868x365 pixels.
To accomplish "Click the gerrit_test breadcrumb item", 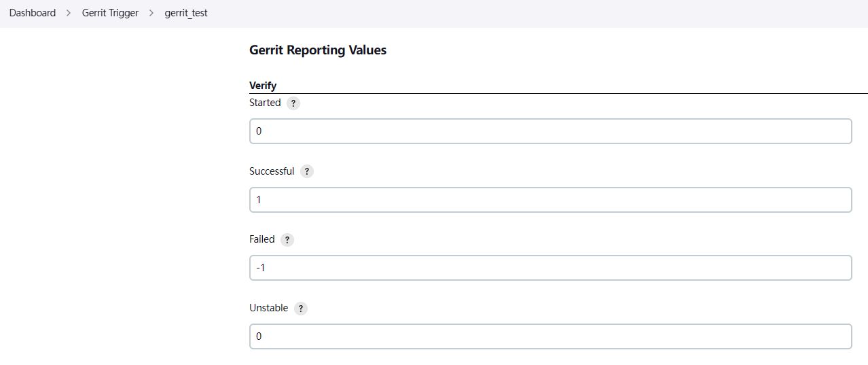I will 186,13.
